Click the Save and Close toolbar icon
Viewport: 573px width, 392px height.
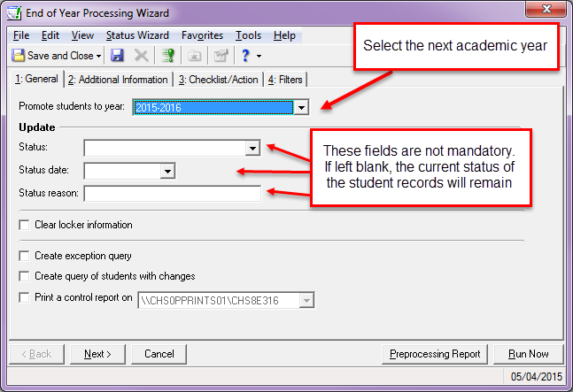pos(19,56)
